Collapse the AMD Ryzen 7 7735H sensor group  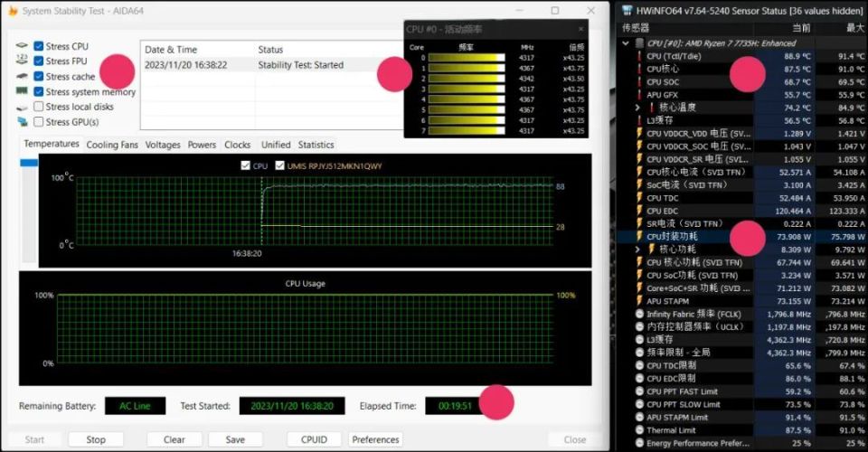(625, 42)
